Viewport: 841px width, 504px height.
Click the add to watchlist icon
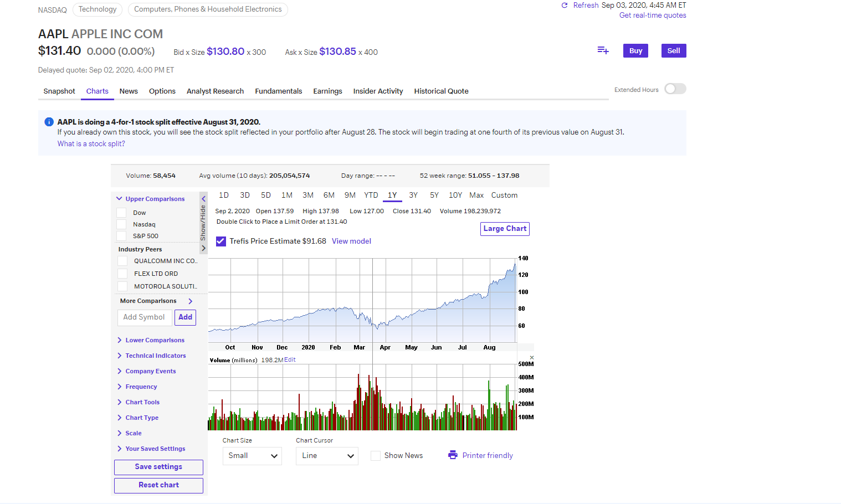coord(603,50)
